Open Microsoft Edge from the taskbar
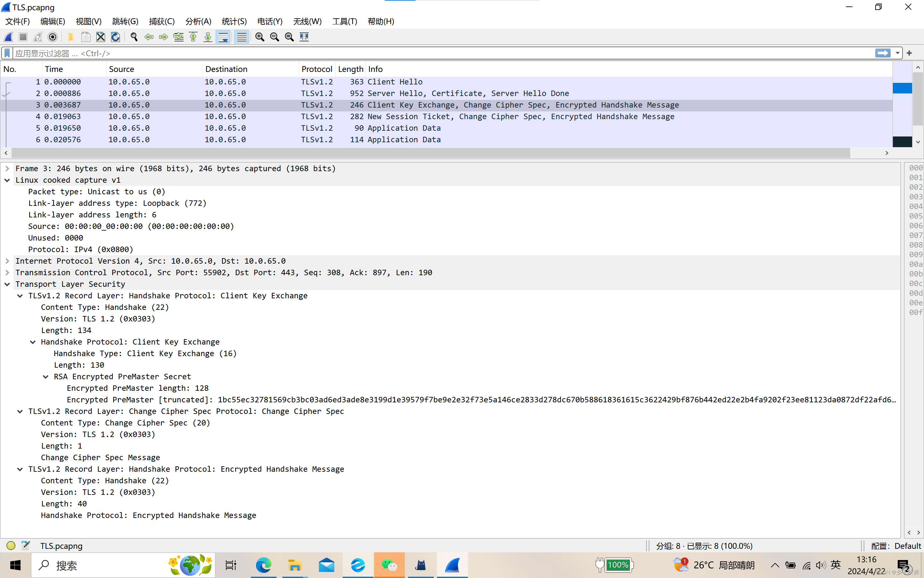The height and width of the screenshot is (578, 924). pyautogui.click(x=263, y=565)
